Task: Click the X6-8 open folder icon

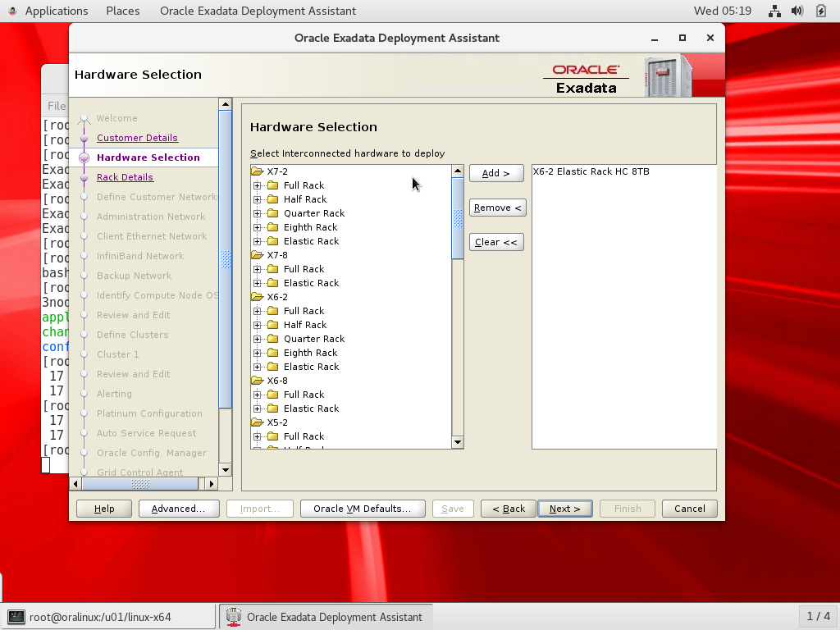Action: [x=257, y=381]
